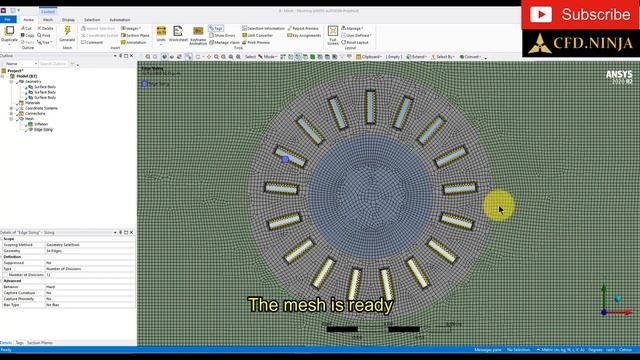640x360 pixels.
Task: Open the Unit Converter tool
Action: coord(258,35)
